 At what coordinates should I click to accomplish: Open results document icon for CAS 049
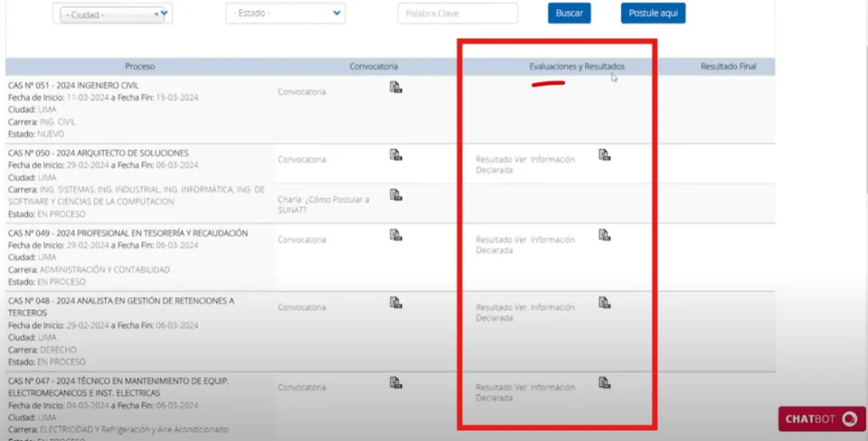pos(604,235)
